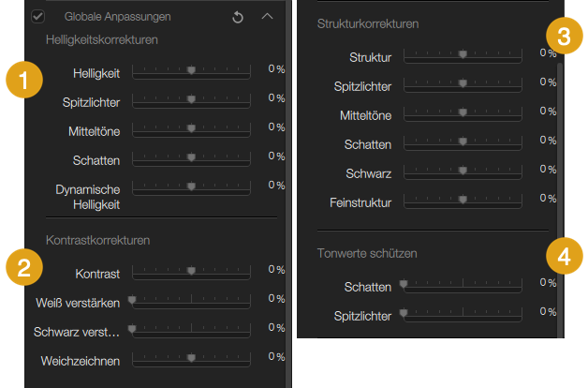Click the Strukturkorrekturen section heading
This screenshot has height=388, width=588.
tap(368, 22)
